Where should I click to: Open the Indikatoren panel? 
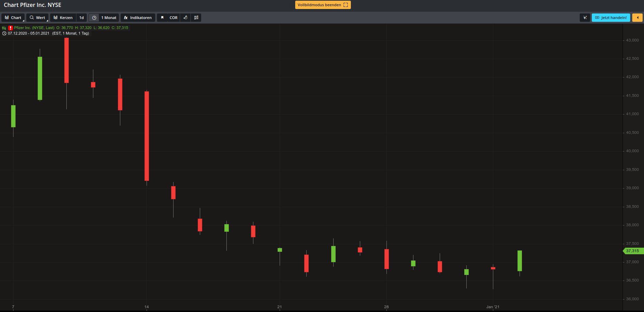tap(138, 18)
